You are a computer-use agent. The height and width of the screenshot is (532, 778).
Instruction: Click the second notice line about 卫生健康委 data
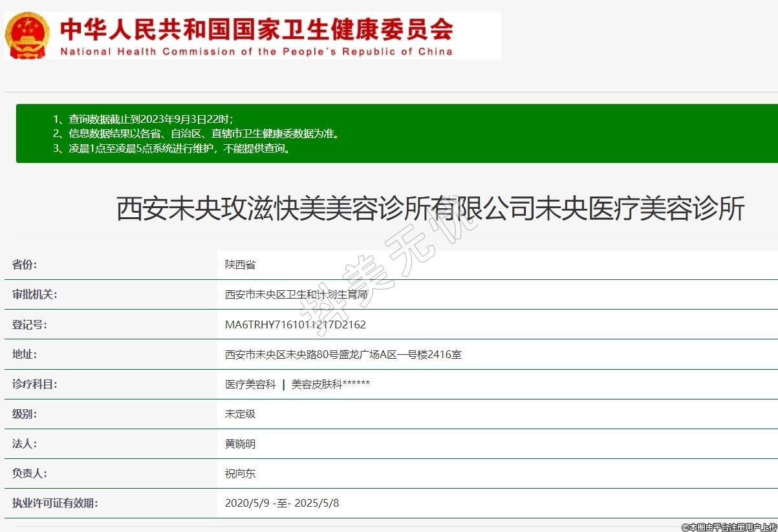(204, 134)
